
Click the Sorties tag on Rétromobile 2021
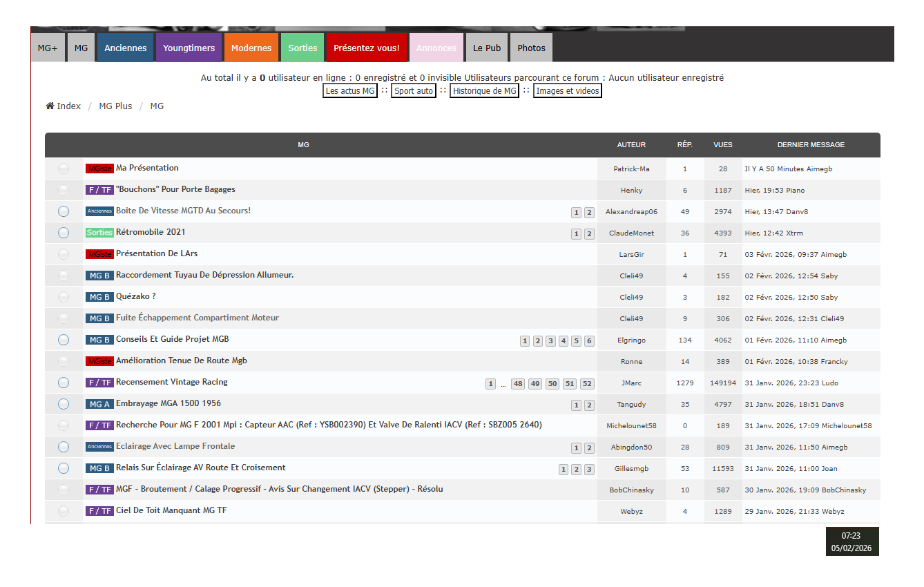[99, 233]
